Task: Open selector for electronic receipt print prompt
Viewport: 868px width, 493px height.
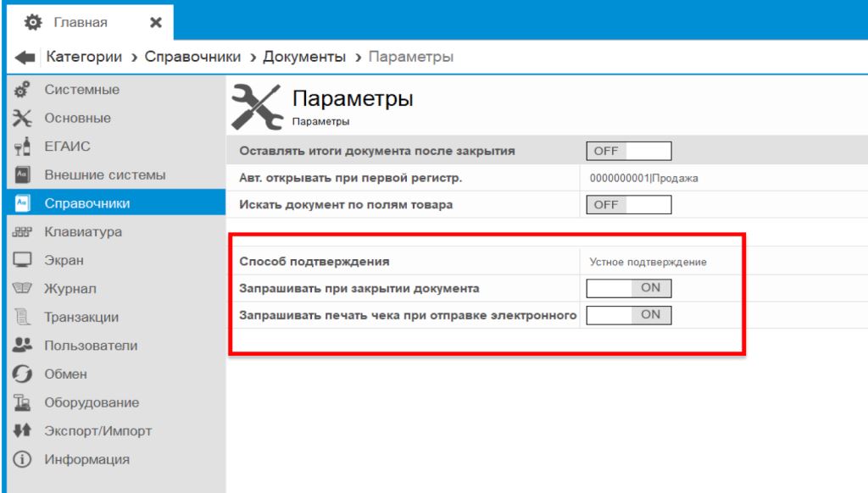Action: pos(629,314)
